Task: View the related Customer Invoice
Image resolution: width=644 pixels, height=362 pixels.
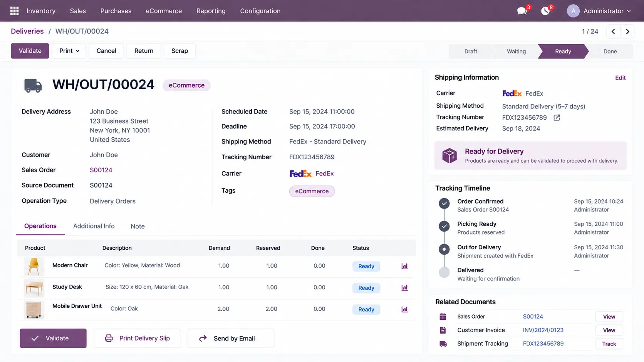Action: [609, 330]
